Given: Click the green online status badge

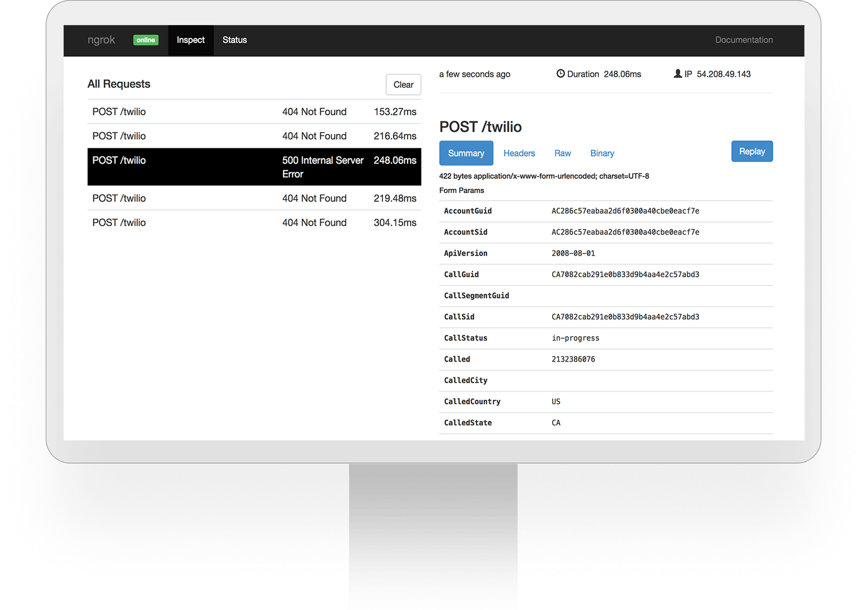Looking at the screenshot, I should click(x=146, y=40).
